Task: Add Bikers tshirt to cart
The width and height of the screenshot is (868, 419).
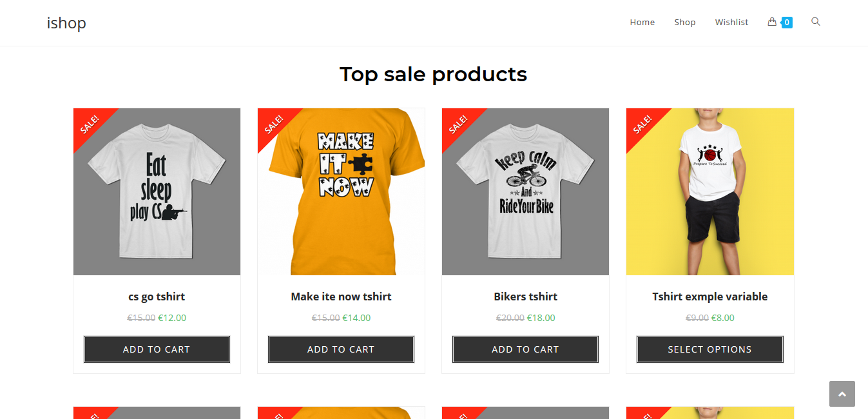Action: tap(525, 349)
